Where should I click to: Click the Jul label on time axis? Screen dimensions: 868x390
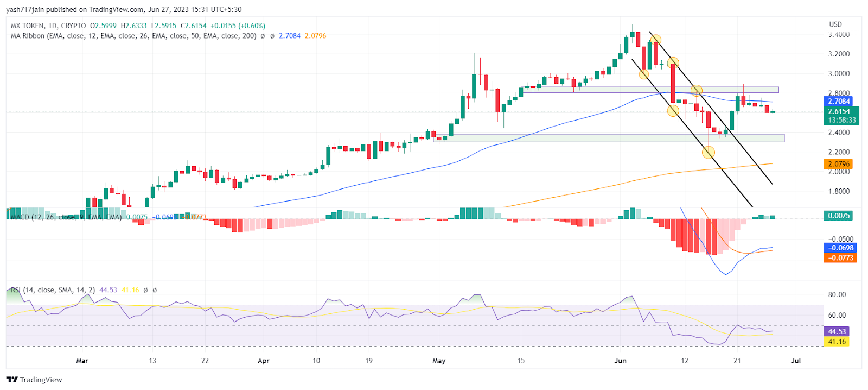point(796,361)
